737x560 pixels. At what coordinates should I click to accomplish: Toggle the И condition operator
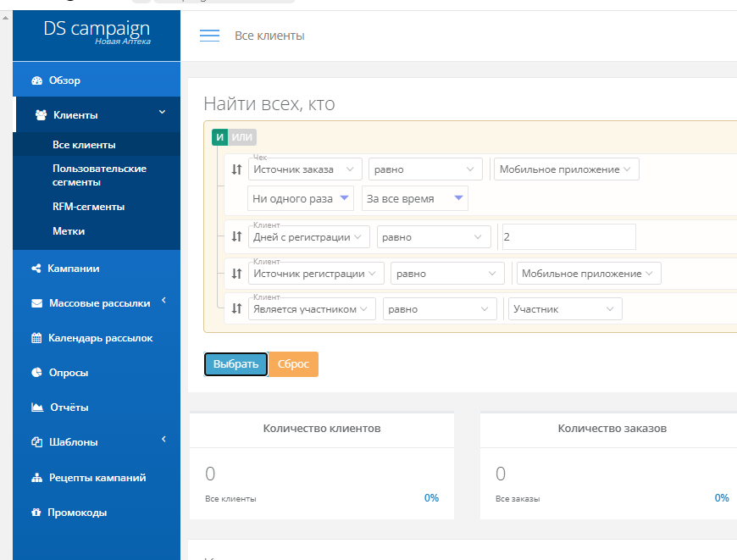[x=219, y=137]
